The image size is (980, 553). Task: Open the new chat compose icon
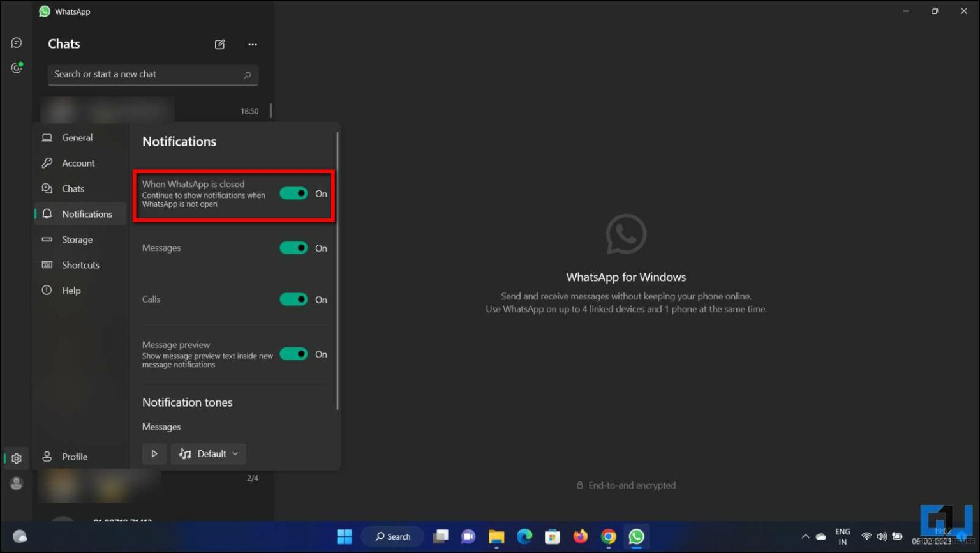coord(219,44)
